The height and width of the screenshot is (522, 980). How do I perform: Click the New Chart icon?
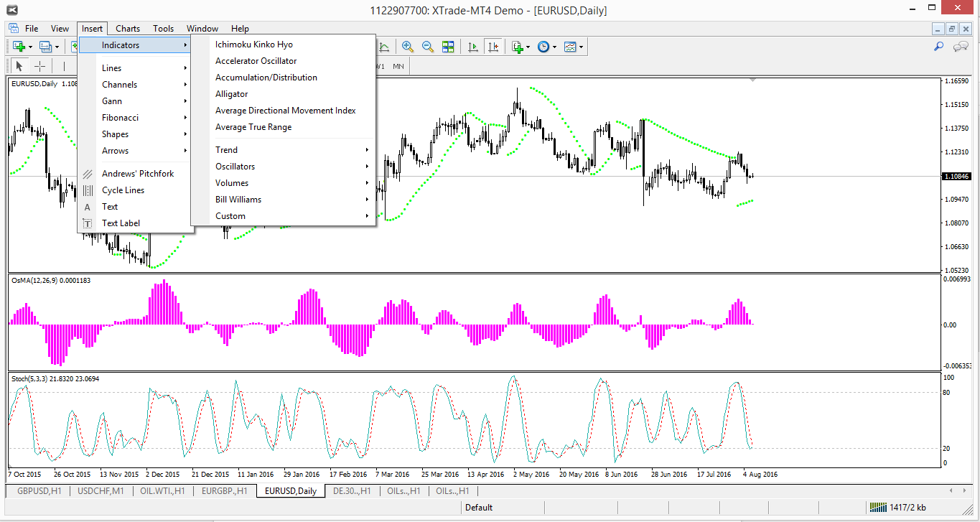tap(19, 47)
